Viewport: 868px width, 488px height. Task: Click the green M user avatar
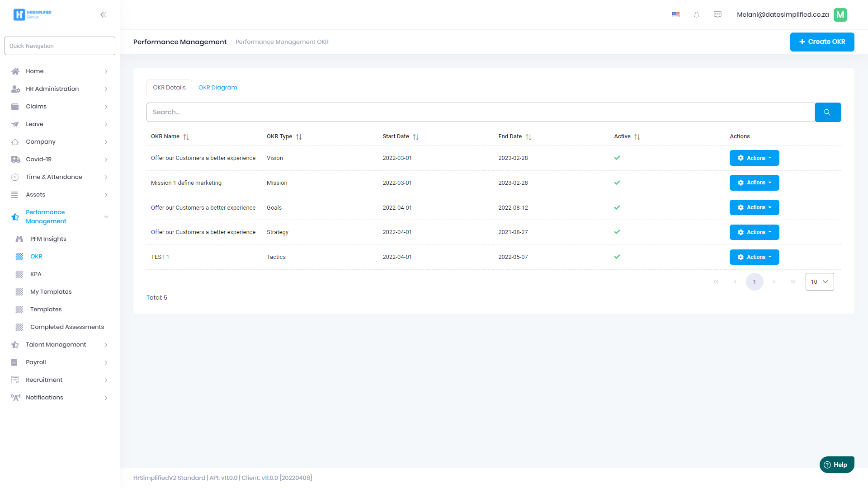point(840,14)
